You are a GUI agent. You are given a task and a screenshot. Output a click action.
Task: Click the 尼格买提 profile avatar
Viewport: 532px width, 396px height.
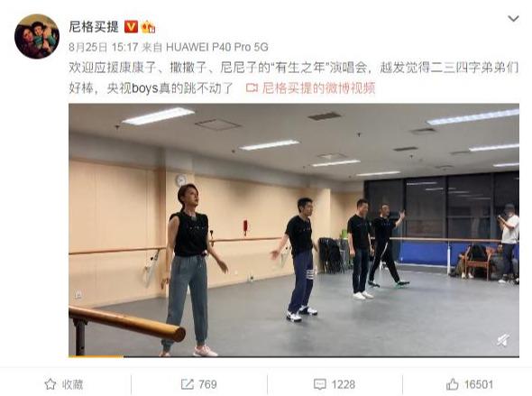click(37, 36)
